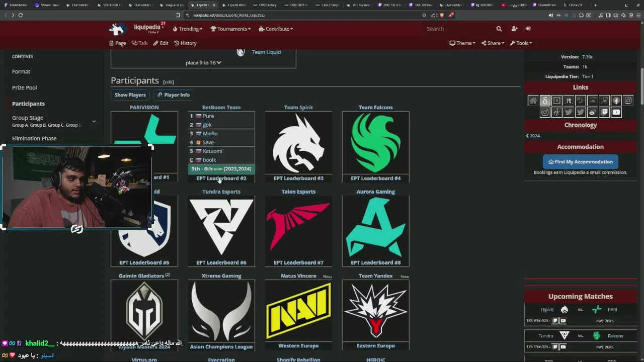Open a new browser tab

click(x=595, y=5)
